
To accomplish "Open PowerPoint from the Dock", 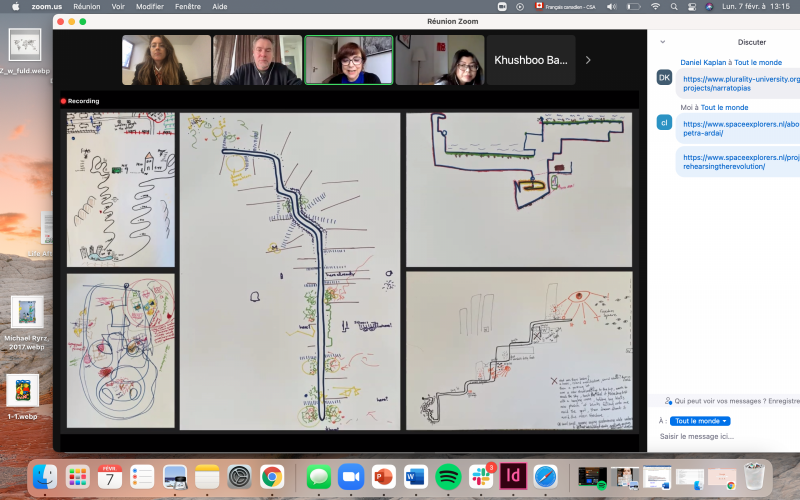I will click(384, 477).
